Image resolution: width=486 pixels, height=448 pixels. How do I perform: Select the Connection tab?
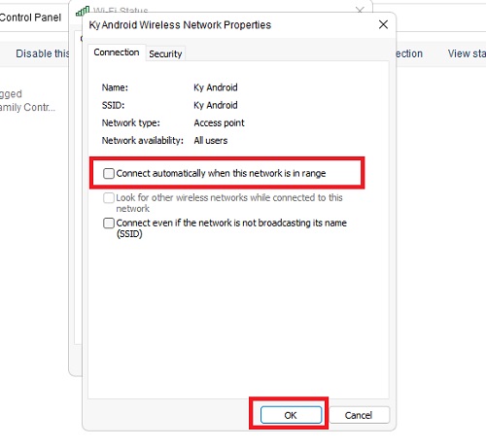(117, 52)
